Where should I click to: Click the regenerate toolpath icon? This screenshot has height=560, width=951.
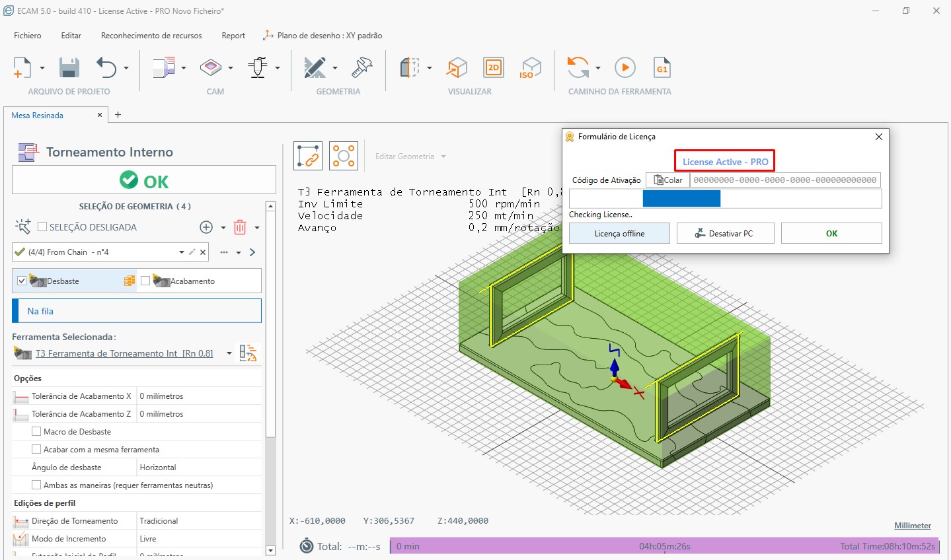578,67
